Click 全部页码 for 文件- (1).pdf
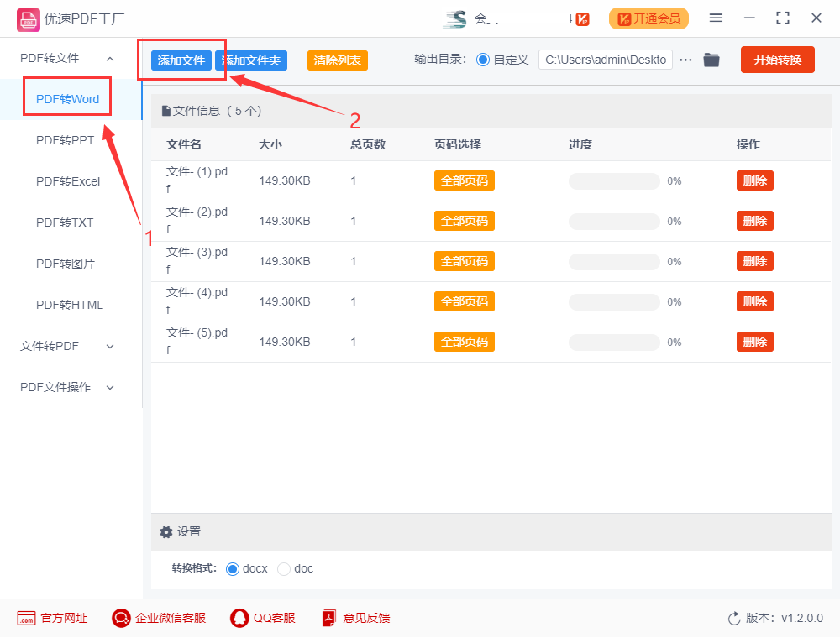Viewport: 840px width, 638px height. [x=464, y=181]
